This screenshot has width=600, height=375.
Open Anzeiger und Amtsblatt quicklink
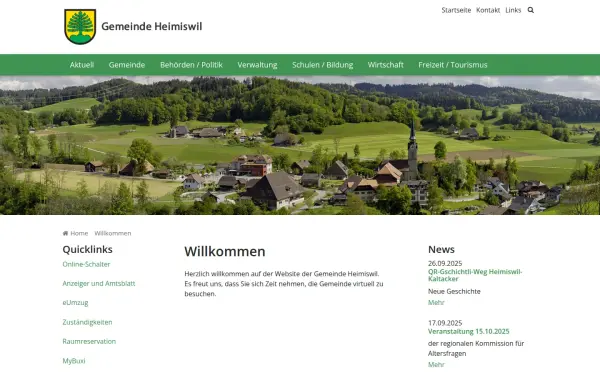pos(99,284)
